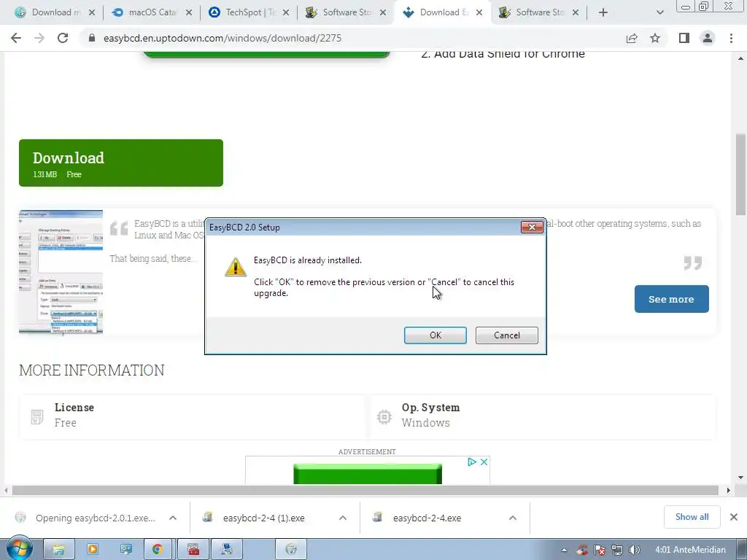Click the forward navigation arrow
This screenshot has height=560, width=747.
[x=39, y=38]
